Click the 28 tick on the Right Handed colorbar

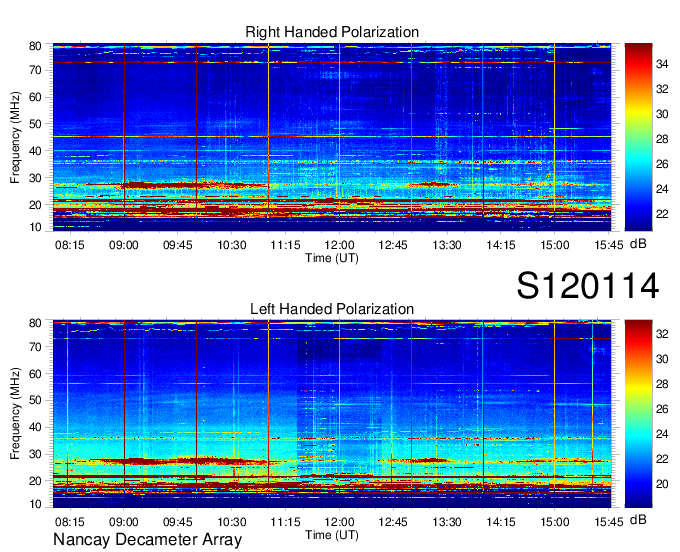[x=662, y=139]
